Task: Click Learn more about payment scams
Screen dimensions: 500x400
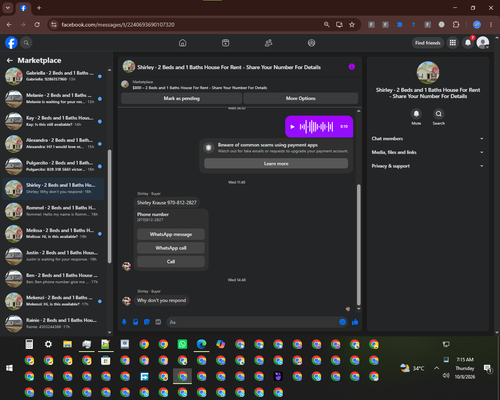Action: tap(276, 164)
